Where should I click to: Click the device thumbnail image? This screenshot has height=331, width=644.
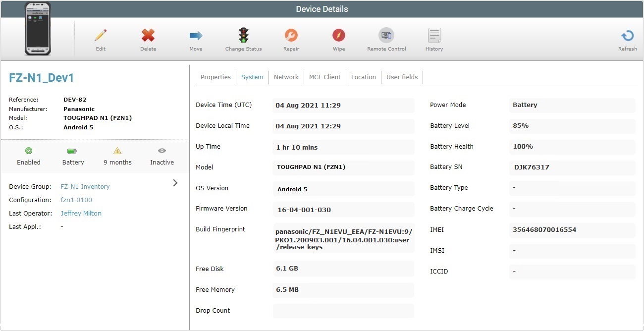(38, 29)
